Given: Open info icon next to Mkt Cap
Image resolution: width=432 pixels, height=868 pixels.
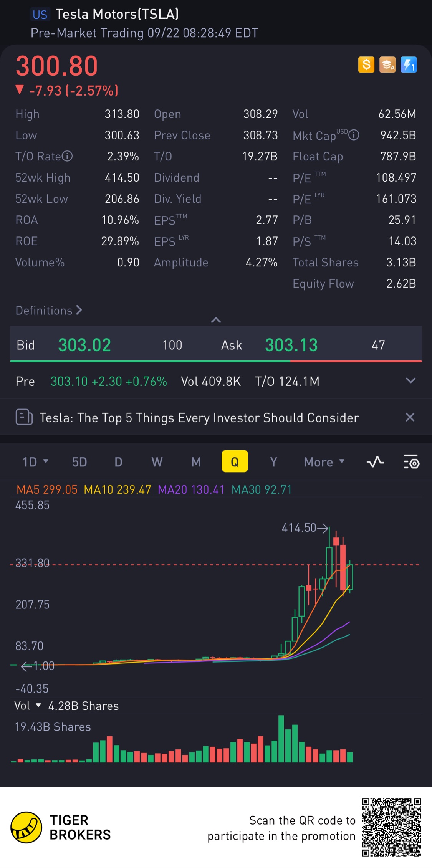Looking at the screenshot, I should 354,135.
